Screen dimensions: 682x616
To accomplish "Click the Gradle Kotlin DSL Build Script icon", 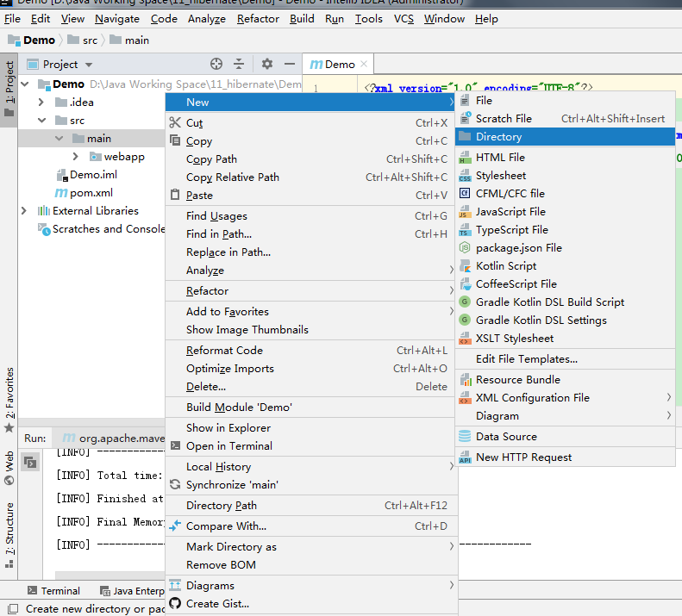I will [x=465, y=302].
